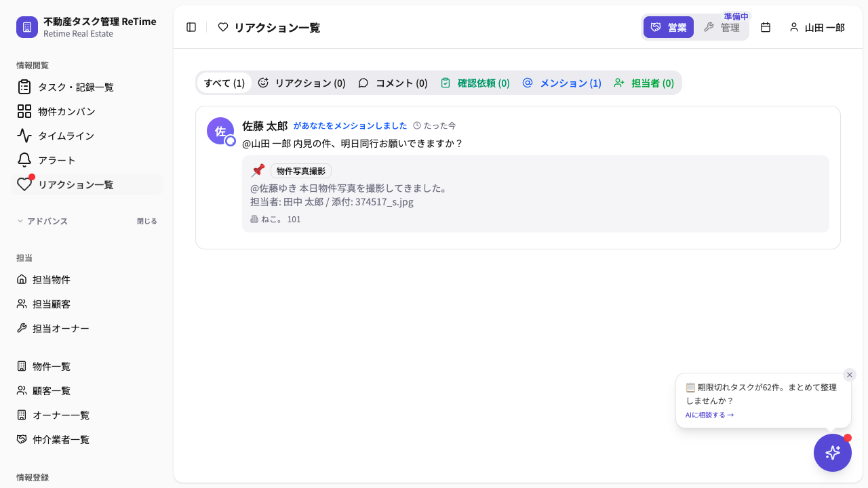Image resolution: width=868 pixels, height=488 pixels.
Task: Click the たった今 timestamp
Action: pyautogui.click(x=435, y=126)
